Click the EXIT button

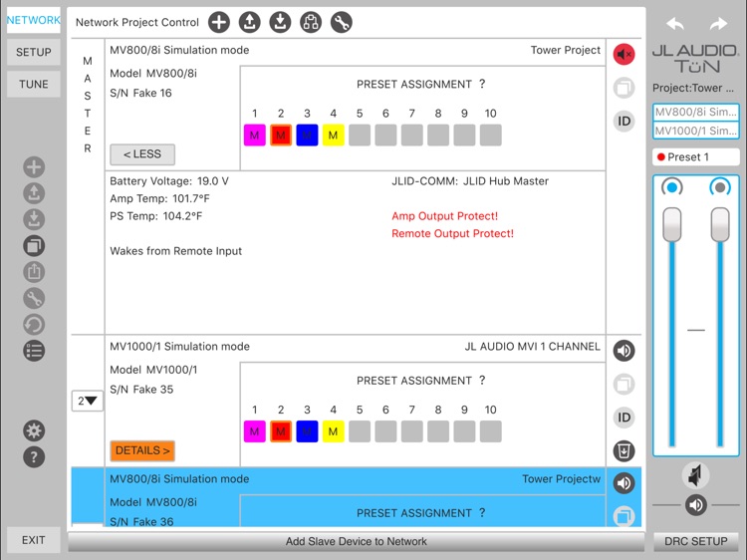(33, 540)
